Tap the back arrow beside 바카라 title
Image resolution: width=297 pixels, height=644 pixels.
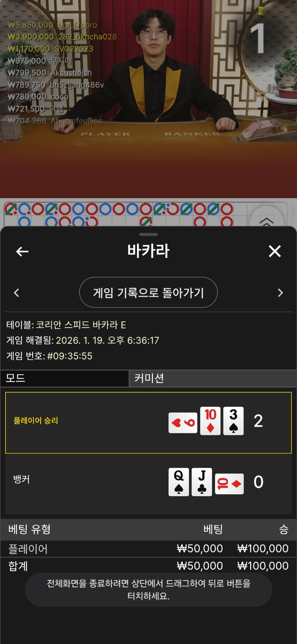coord(22,251)
